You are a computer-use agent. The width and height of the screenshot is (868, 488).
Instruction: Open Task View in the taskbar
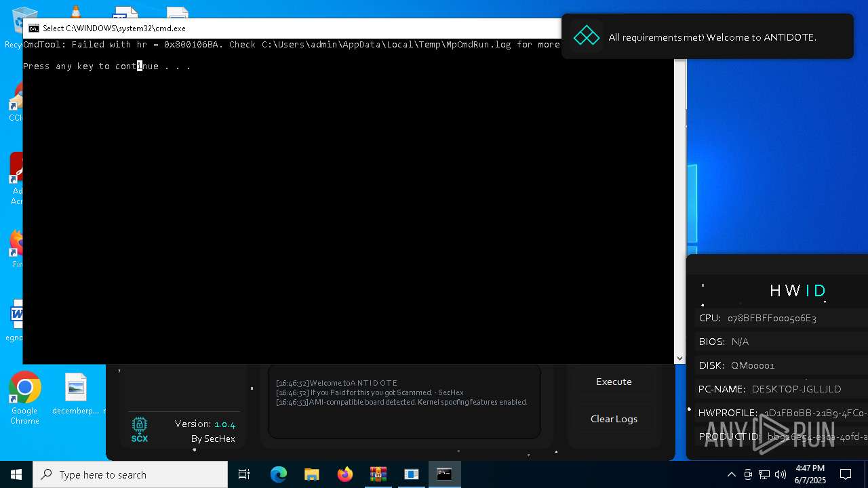[244, 474]
